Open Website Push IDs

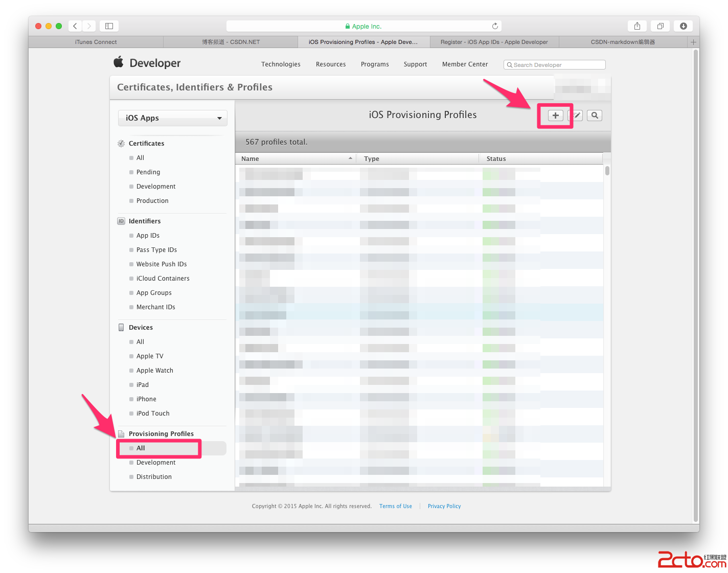click(x=162, y=264)
